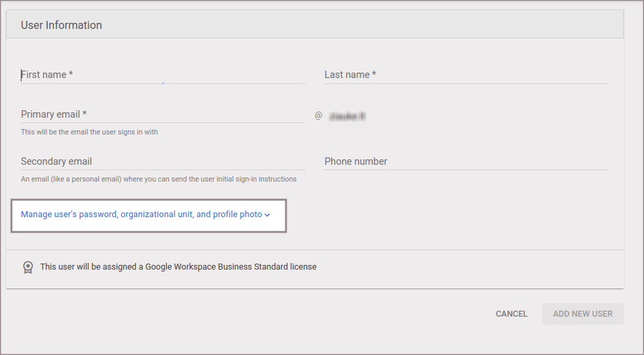Click the words 'profile photo' in the link
The image size is (644, 355).
point(238,214)
